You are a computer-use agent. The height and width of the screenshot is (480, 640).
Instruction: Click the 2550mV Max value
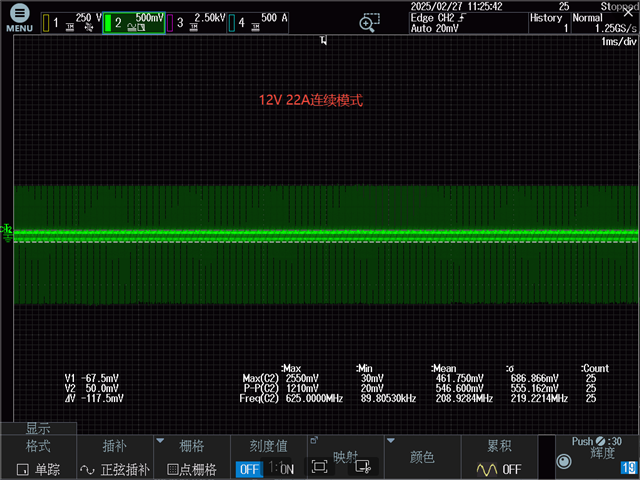click(x=302, y=378)
